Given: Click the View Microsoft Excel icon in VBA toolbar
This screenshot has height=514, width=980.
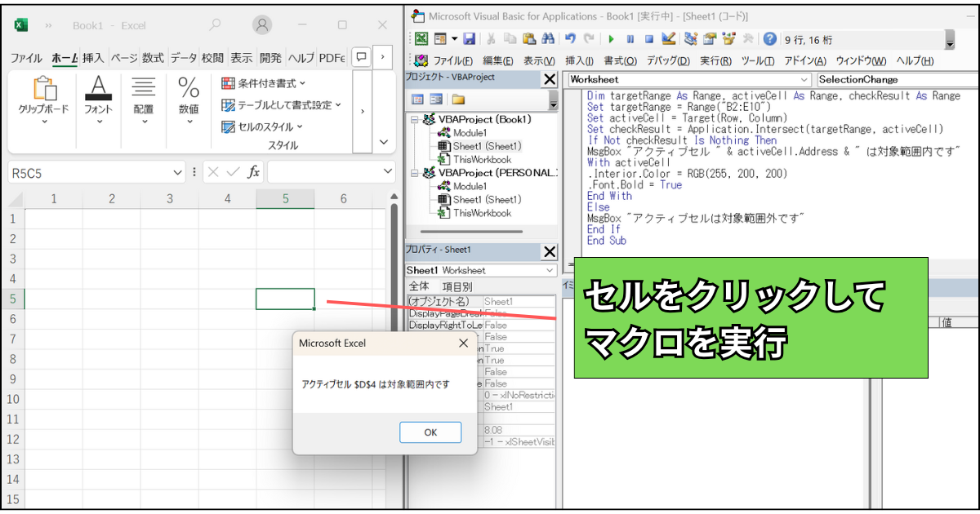Looking at the screenshot, I should pos(421,38).
